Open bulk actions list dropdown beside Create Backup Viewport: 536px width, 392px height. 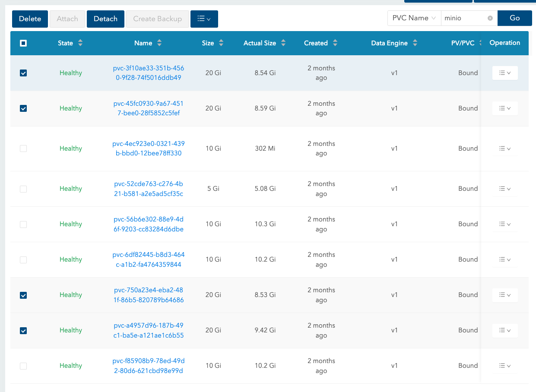click(204, 19)
